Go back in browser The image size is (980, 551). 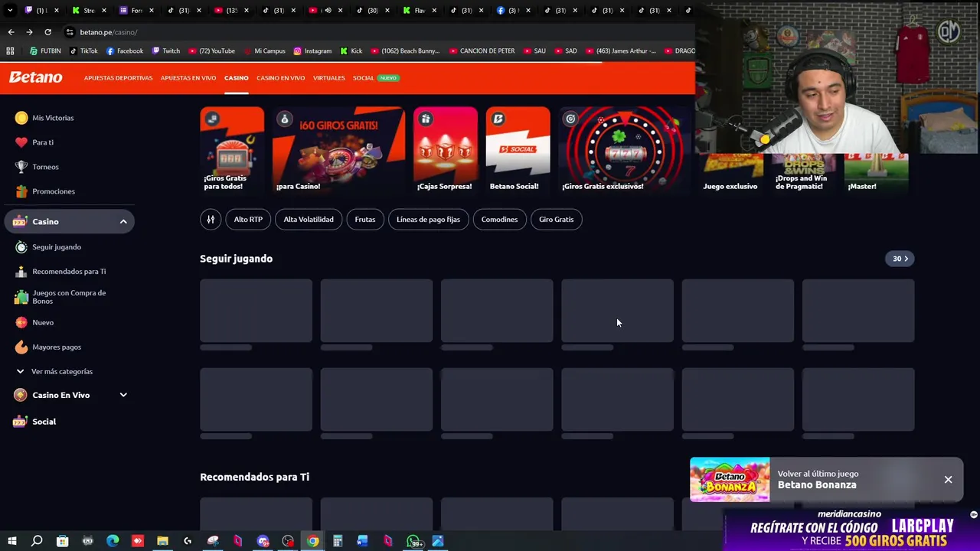pyautogui.click(x=11, y=32)
